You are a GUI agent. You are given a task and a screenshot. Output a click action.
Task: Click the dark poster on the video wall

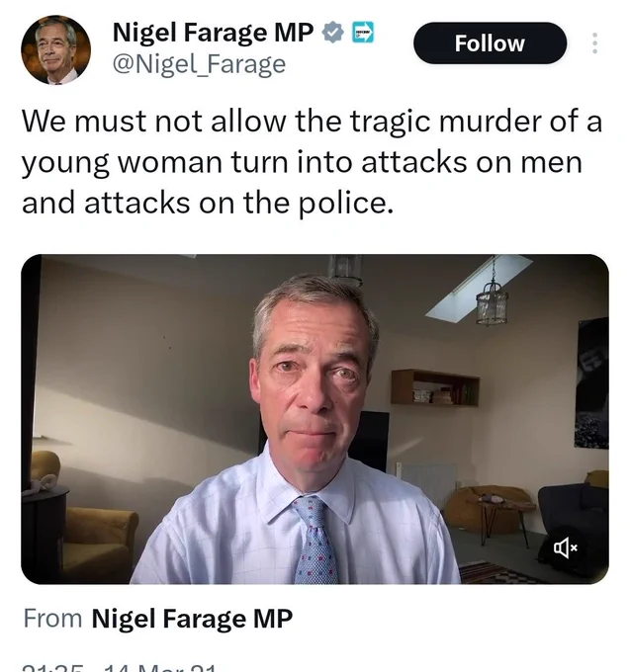(591, 383)
